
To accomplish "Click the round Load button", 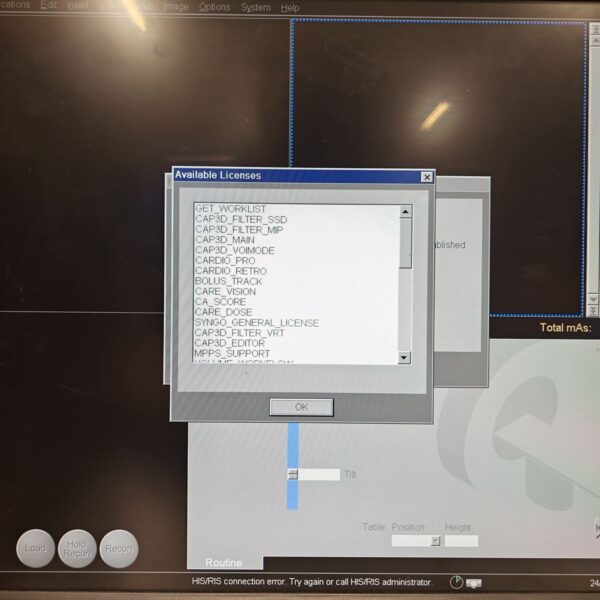I will (35, 548).
